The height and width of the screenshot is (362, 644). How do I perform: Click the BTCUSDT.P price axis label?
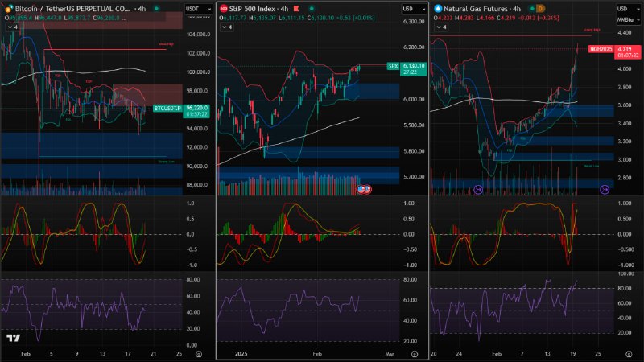(167, 109)
